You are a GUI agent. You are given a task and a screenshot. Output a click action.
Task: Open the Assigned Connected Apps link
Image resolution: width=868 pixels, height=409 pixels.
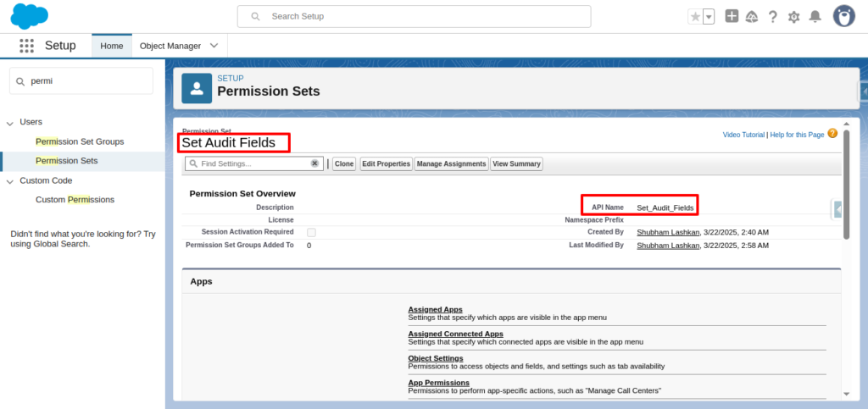point(455,334)
